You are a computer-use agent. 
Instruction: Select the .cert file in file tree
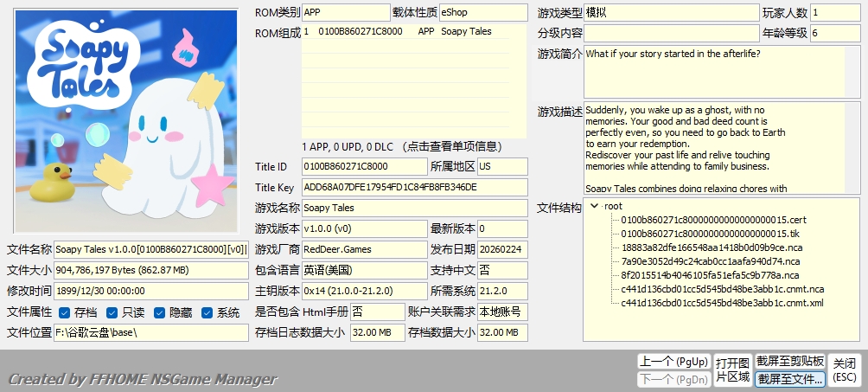click(x=713, y=220)
